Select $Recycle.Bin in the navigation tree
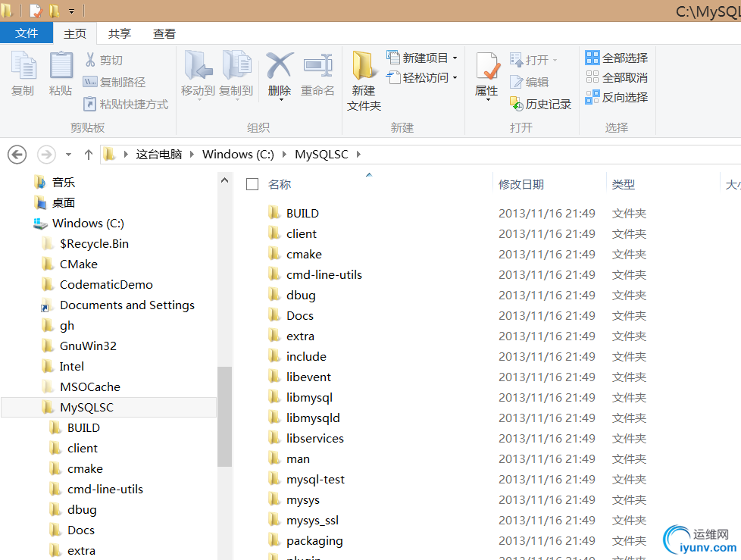The width and height of the screenshot is (741, 560). (x=94, y=244)
